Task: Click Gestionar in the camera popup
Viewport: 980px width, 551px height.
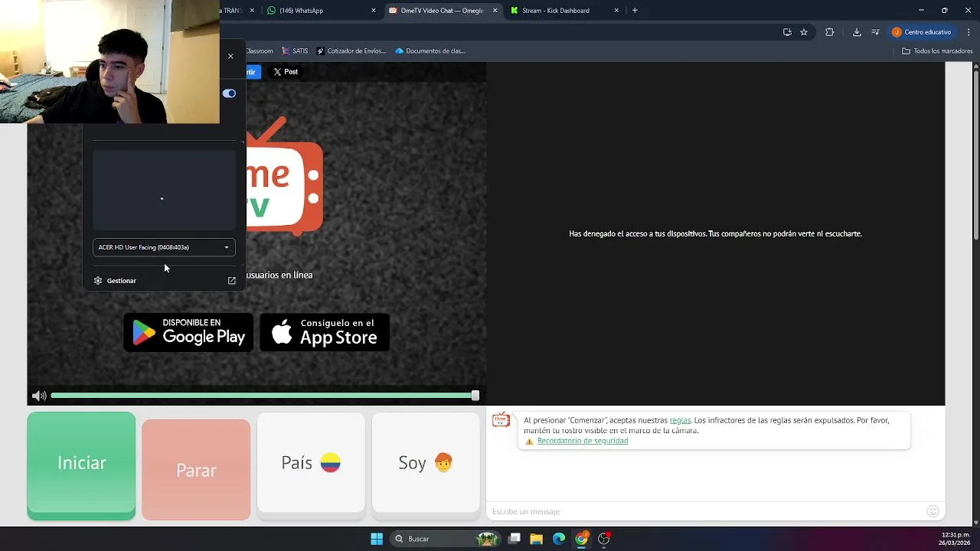Action: click(x=122, y=281)
